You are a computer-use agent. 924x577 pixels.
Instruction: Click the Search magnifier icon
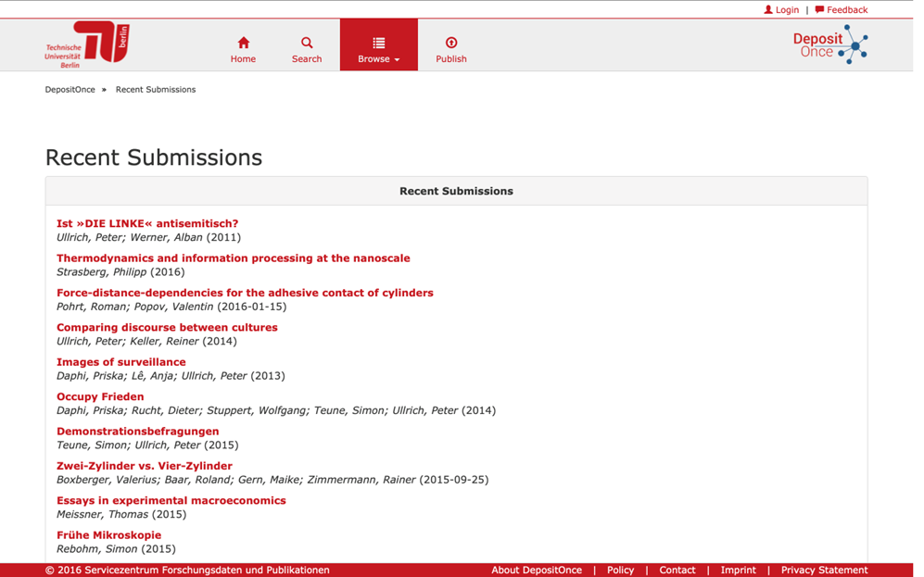pos(307,43)
